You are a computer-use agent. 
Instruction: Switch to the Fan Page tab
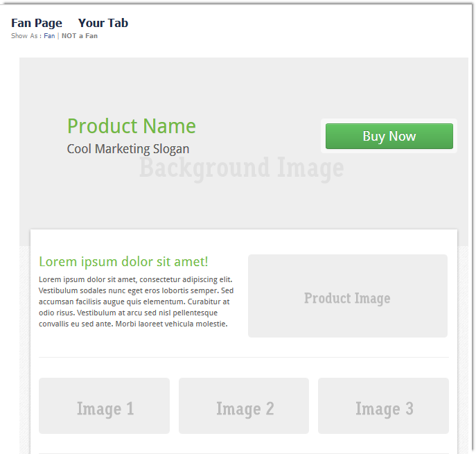pos(37,23)
